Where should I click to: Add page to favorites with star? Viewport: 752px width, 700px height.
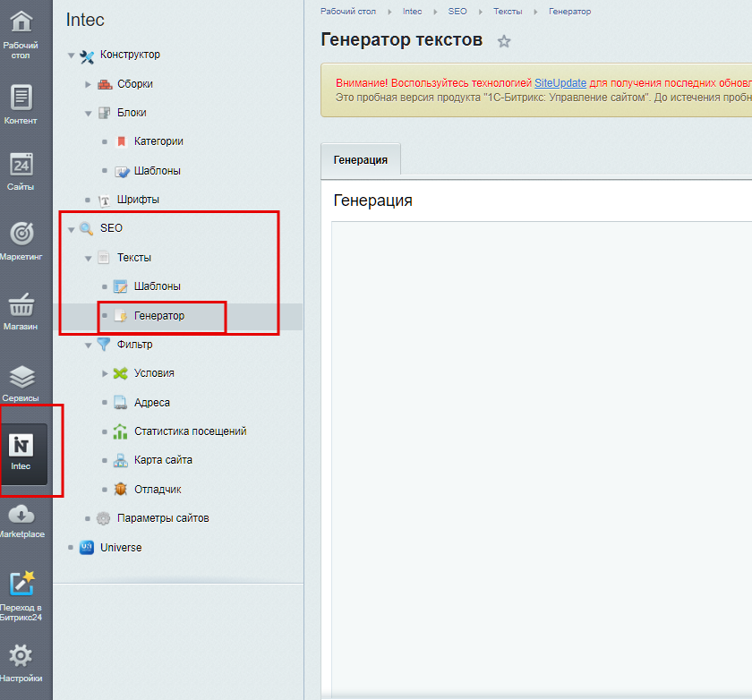pos(504,41)
